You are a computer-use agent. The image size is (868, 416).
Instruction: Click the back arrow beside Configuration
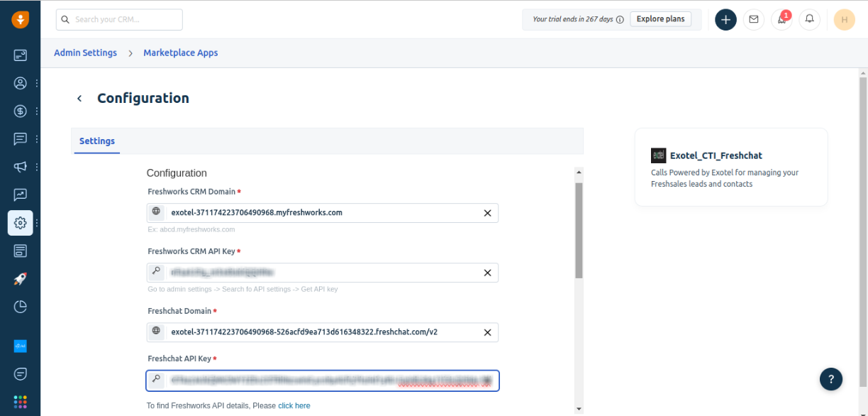(x=79, y=99)
